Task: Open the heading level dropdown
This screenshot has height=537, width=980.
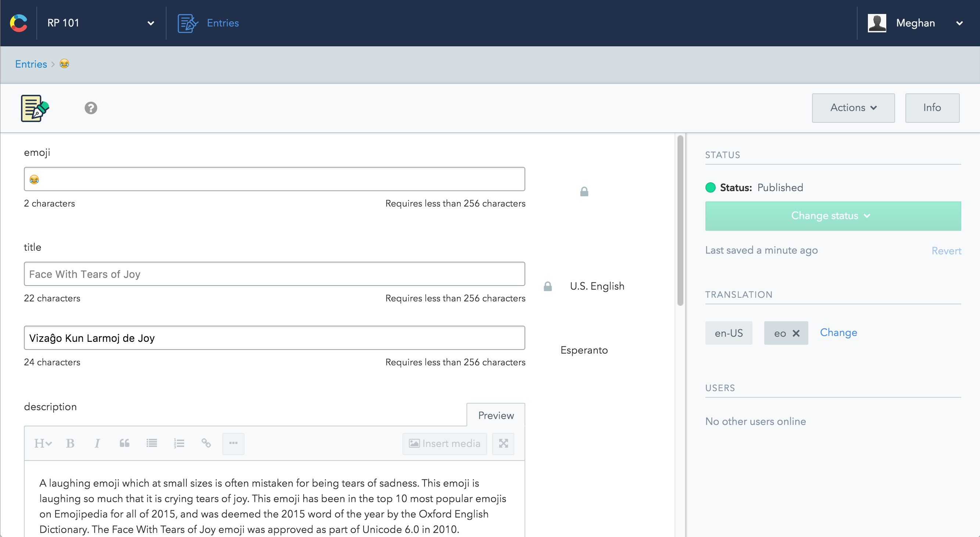Action: click(x=43, y=443)
